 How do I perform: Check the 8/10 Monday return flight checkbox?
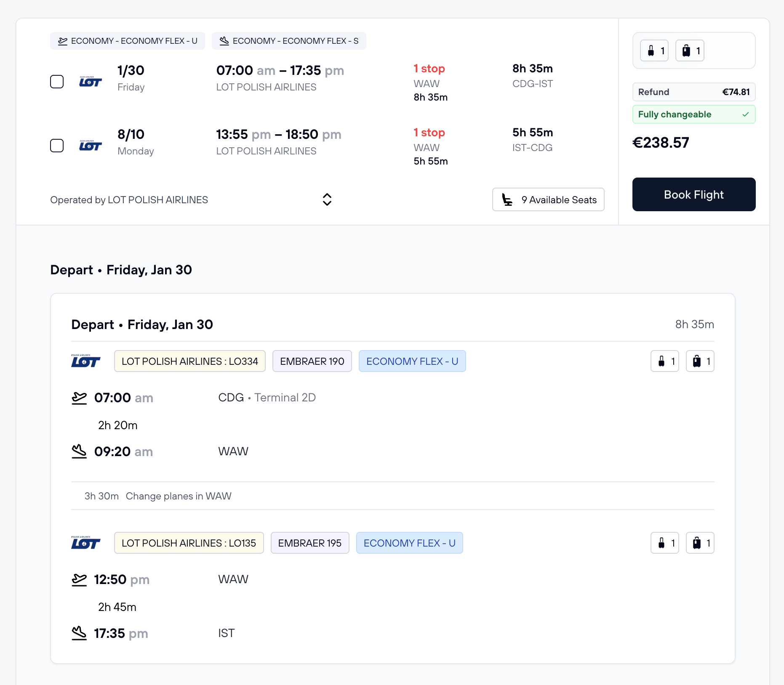coord(57,146)
